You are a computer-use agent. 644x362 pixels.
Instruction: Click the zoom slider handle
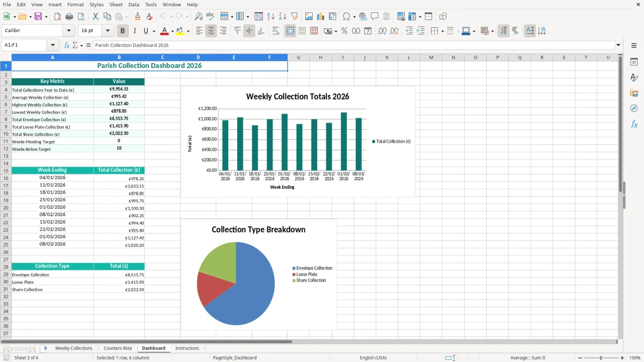[x=601, y=358]
